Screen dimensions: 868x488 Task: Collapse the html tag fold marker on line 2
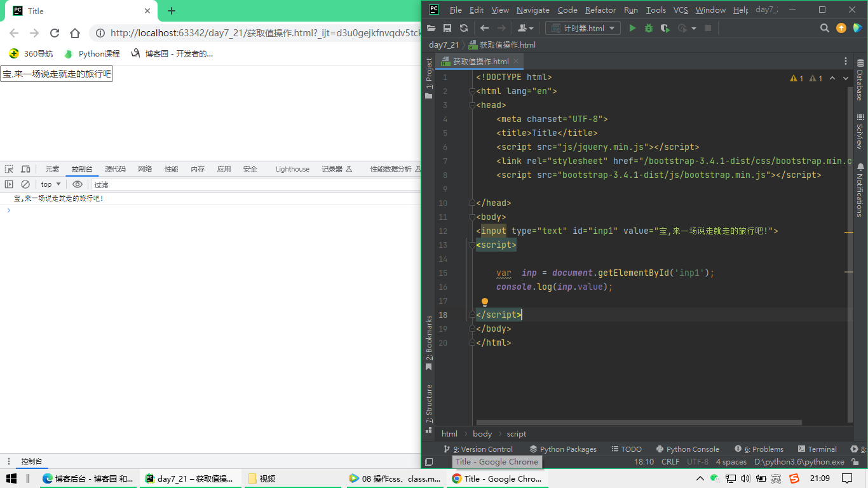click(x=472, y=91)
